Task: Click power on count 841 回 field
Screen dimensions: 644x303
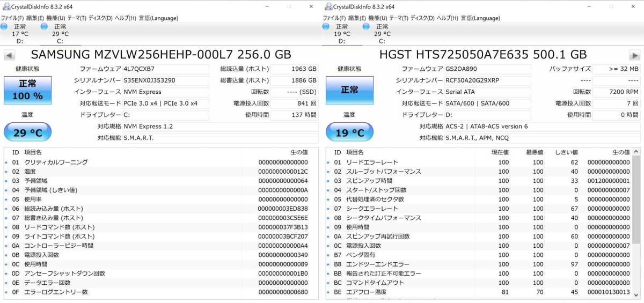Action: pos(295,104)
